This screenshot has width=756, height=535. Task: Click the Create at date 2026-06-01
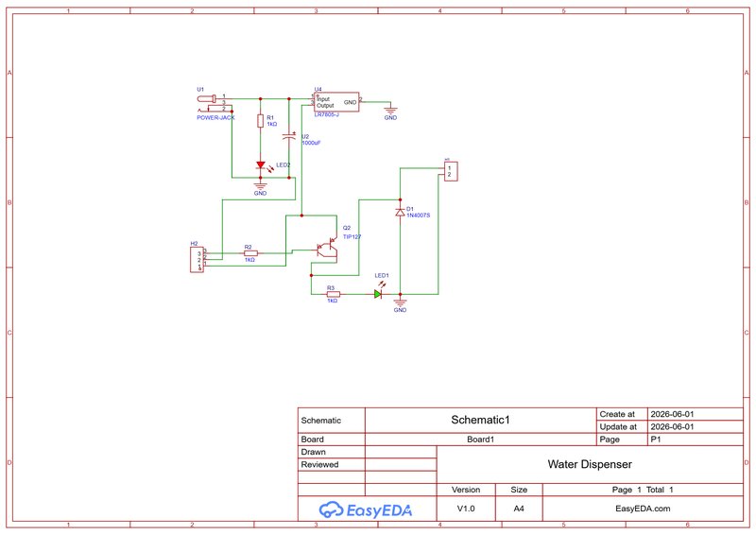672,414
